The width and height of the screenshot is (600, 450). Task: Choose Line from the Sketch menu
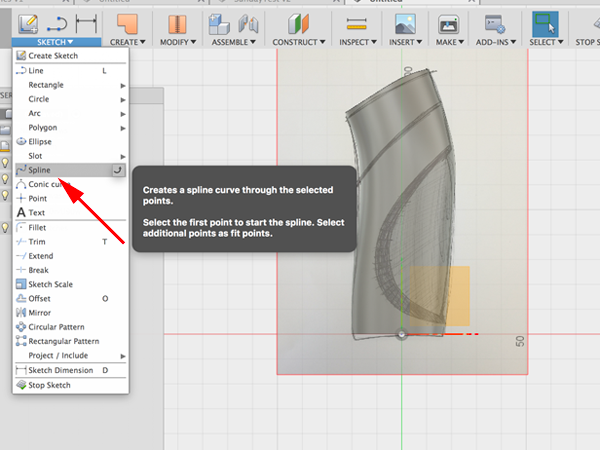(x=70, y=70)
